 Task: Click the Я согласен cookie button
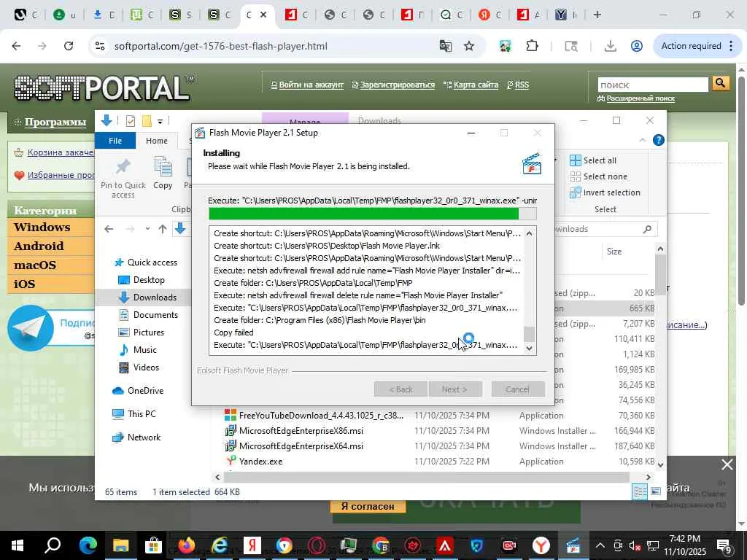pyautogui.click(x=368, y=506)
